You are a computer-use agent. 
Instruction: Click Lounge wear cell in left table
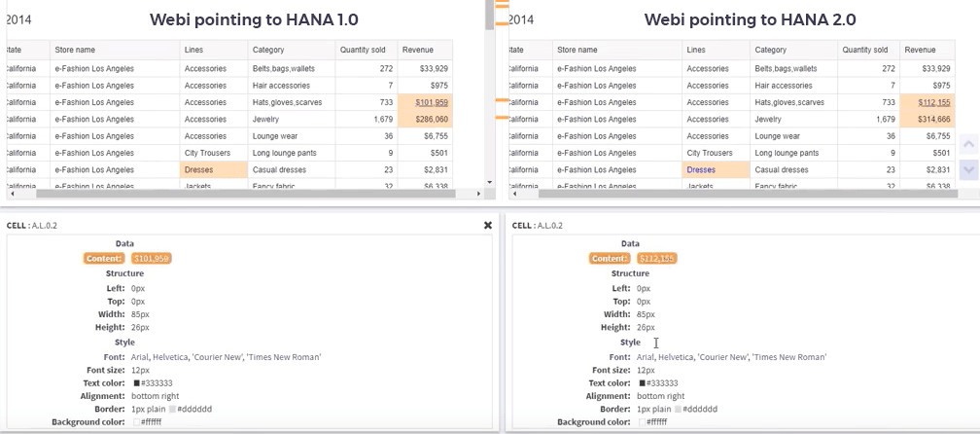[x=292, y=135]
